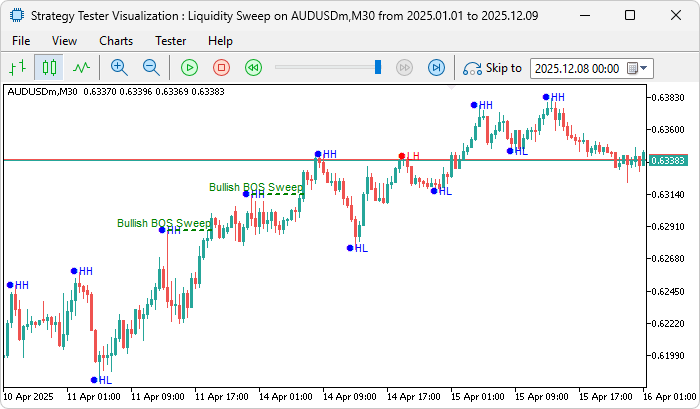Switch to bar chart display
Viewport: 700px width, 409px height.
pos(17,67)
